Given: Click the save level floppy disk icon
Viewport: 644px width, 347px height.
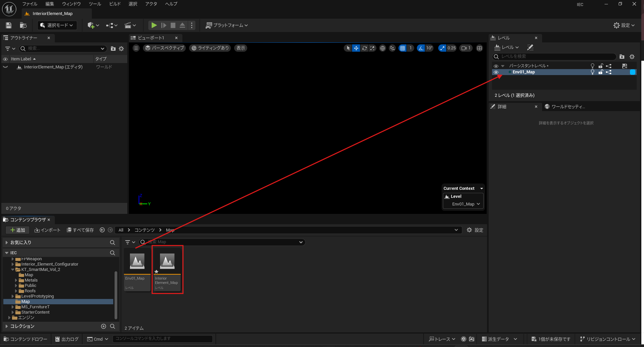Looking at the screenshot, I should point(9,25).
